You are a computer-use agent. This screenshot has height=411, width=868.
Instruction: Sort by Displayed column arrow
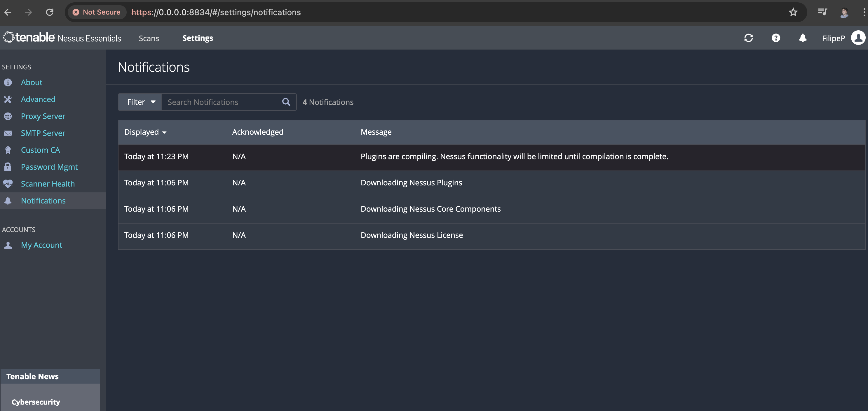pyautogui.click(x=164, y=133)
